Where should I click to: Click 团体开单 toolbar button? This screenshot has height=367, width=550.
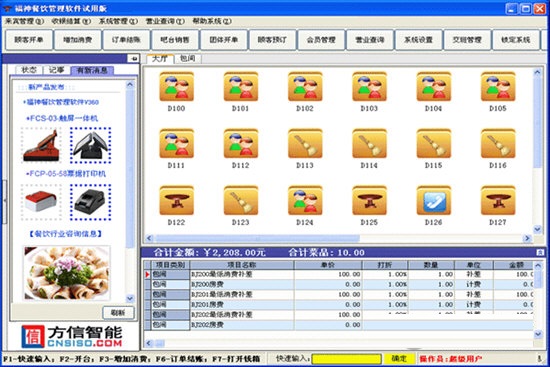(x=224, y=40)
